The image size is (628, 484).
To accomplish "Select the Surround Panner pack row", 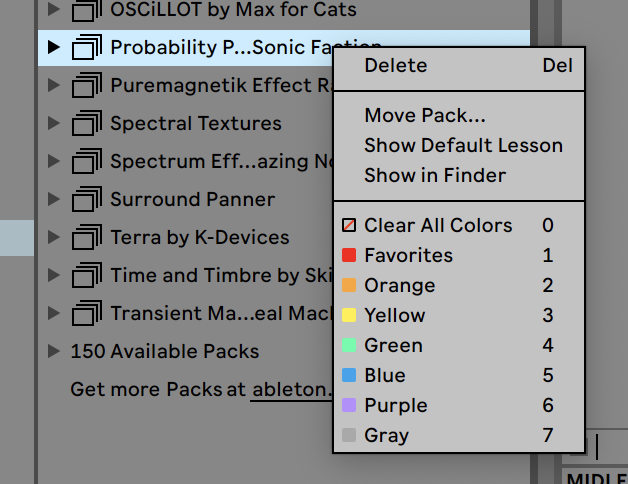I will (x=185, y=199).
